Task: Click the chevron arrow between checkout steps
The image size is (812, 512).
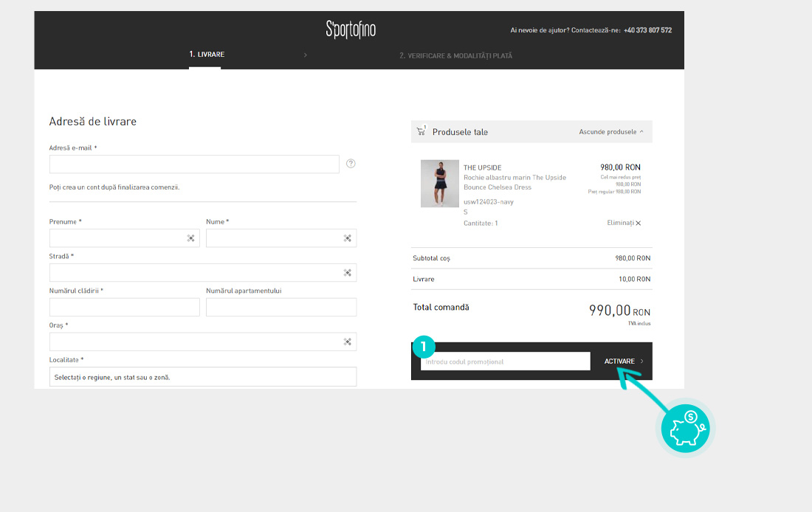Action: [306, 55]
